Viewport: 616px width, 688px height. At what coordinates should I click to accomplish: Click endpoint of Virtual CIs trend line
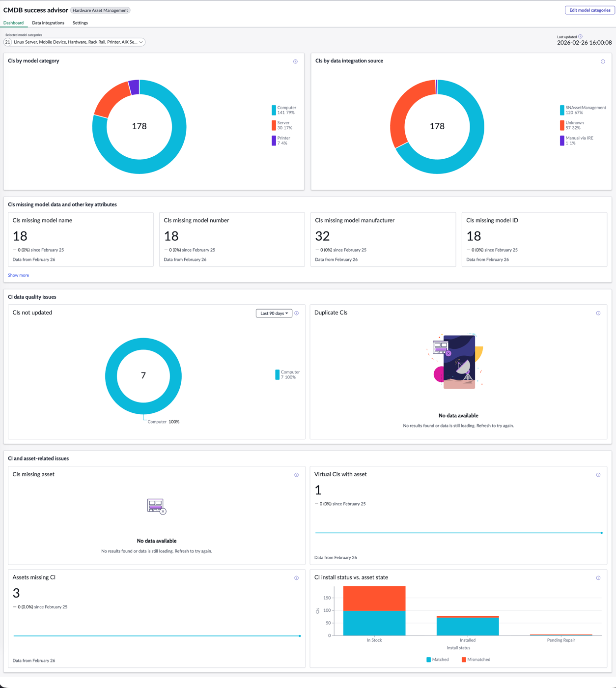pyautogui.click(x=602, y=533)
